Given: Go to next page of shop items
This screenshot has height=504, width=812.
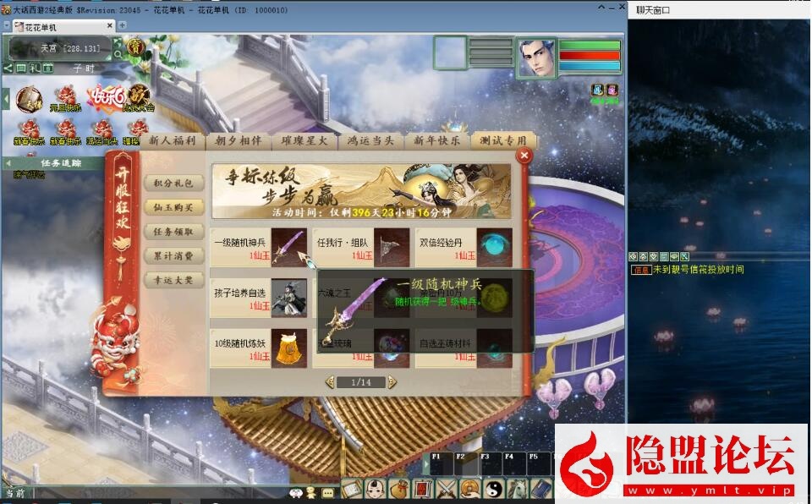Looking at the screenshot, I should [x=392, y=382].
